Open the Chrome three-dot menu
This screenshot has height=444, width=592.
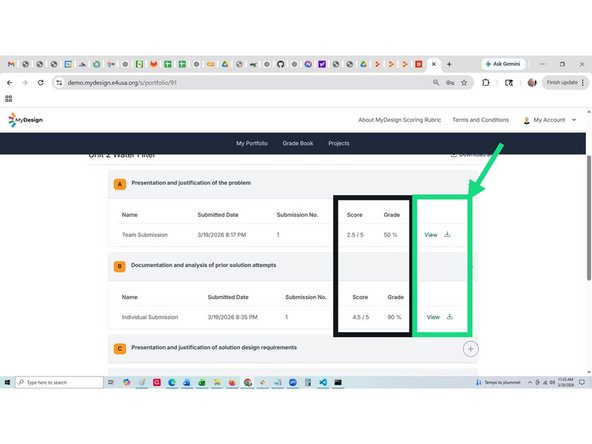583,82
